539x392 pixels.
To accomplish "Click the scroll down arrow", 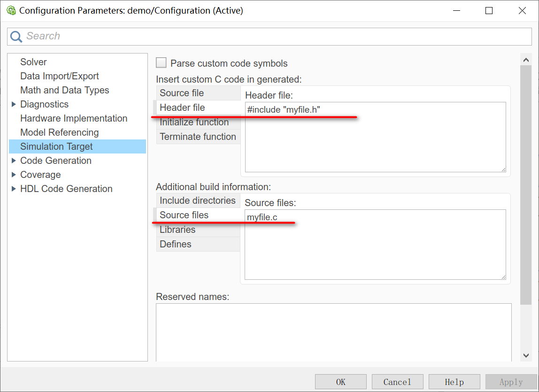I will pos(526,356).
